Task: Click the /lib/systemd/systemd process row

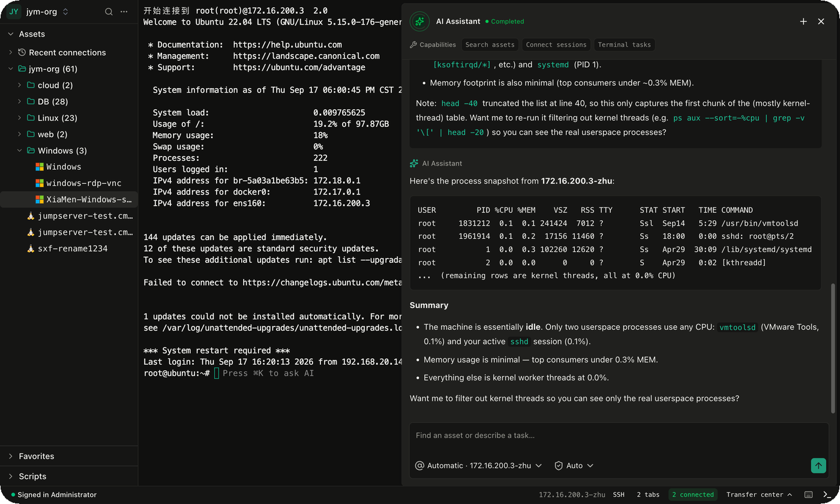Action: coord(615,250)
